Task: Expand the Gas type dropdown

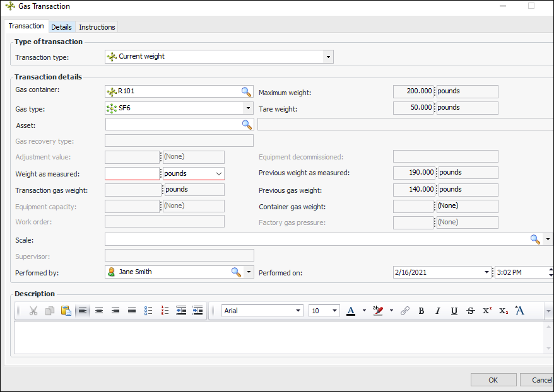Action: (248, 108)
